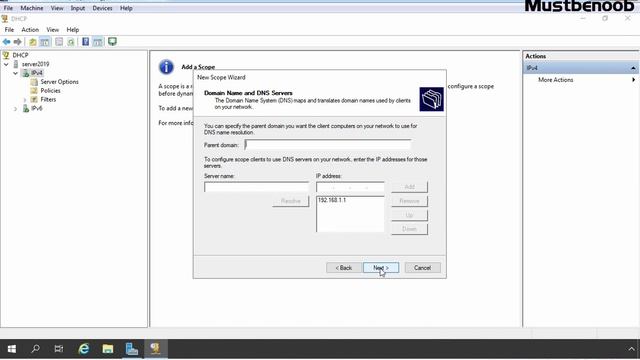
Task: Click the Back arrow toolbar icon
Action: click(7, 42)
